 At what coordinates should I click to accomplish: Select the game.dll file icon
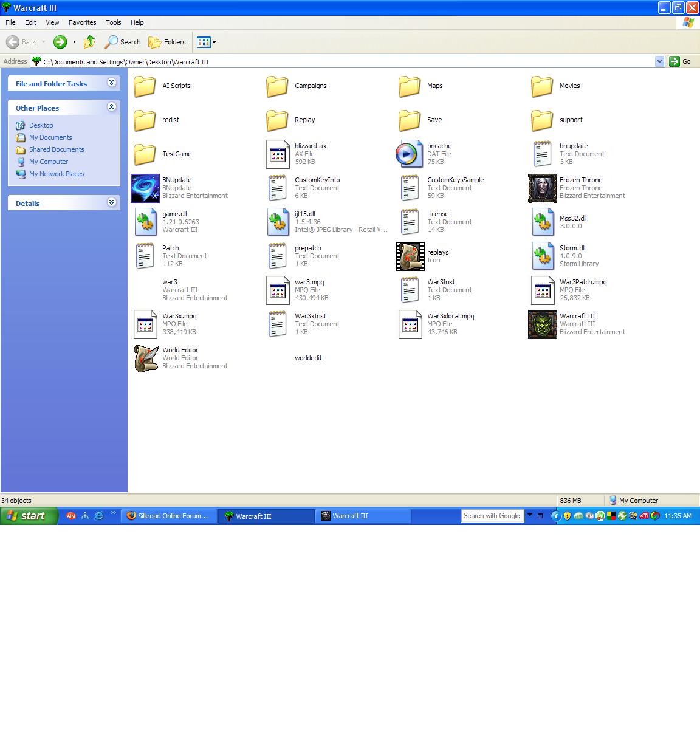[145, 222]
